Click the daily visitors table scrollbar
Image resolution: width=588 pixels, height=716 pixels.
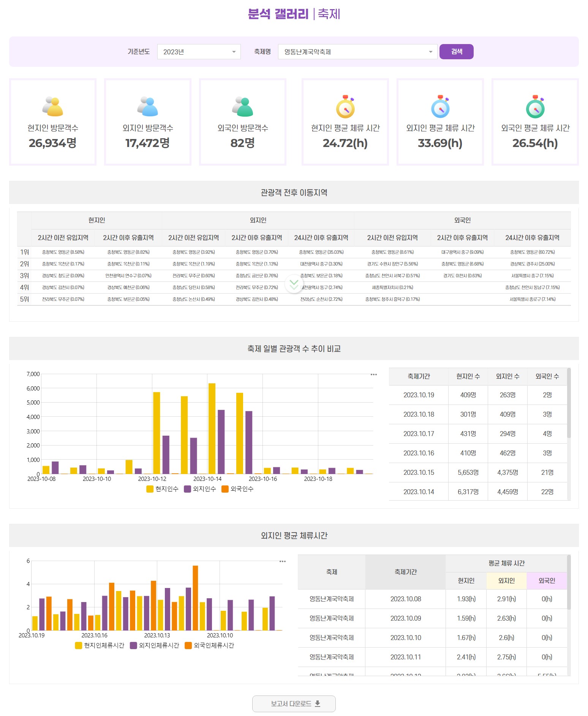coord(569,403)
